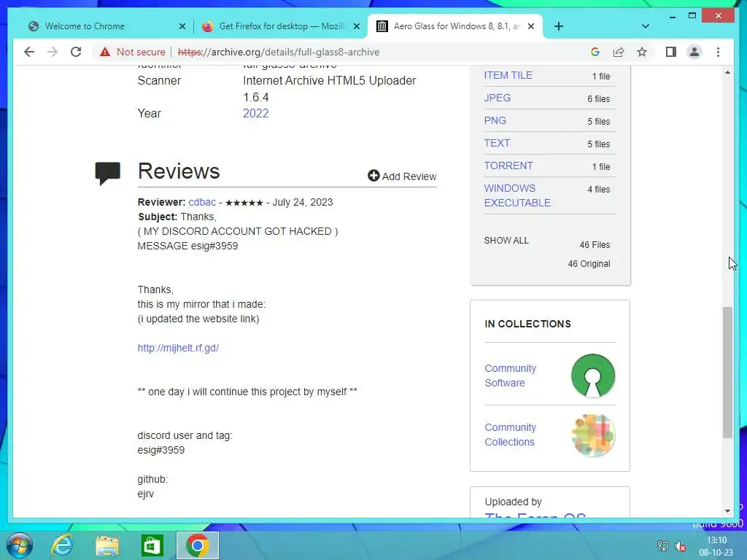Open the Chrome profile avatar

pos(694,52)
